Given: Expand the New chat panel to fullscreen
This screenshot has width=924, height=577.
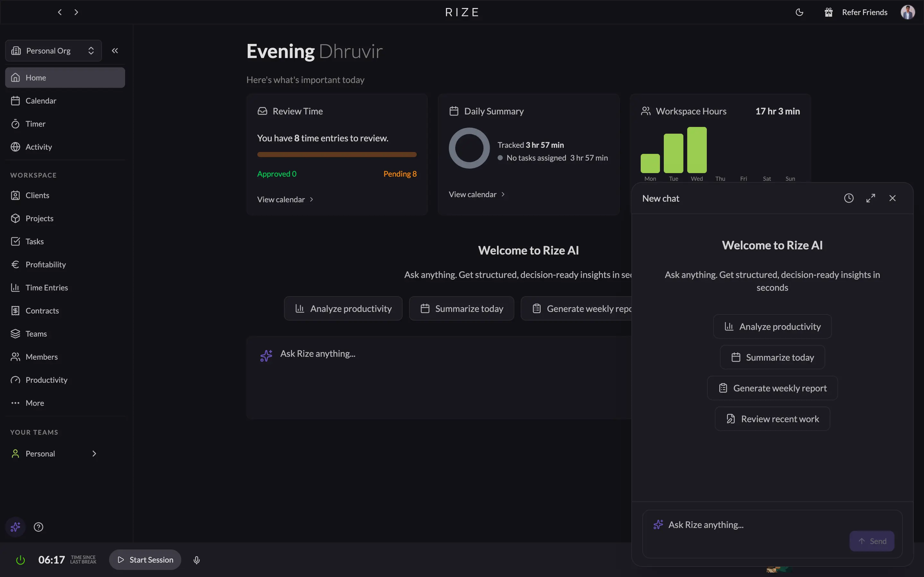Looking at the screenshot, I should pos(870,198).
